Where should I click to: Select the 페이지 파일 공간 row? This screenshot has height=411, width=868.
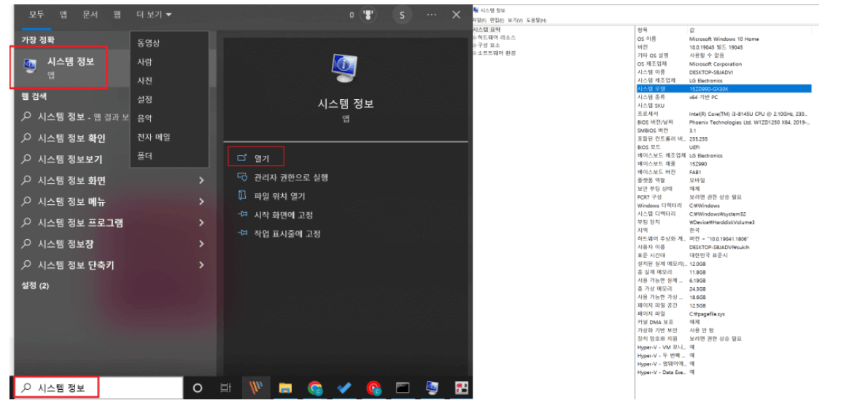coord(724,305)
